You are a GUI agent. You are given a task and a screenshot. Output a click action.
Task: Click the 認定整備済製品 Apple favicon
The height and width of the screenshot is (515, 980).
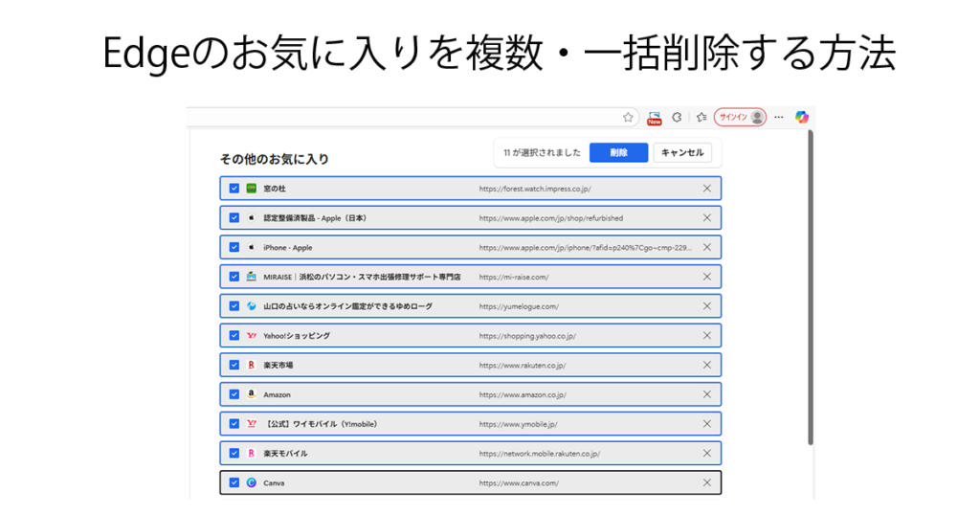(x=252, y=218)
